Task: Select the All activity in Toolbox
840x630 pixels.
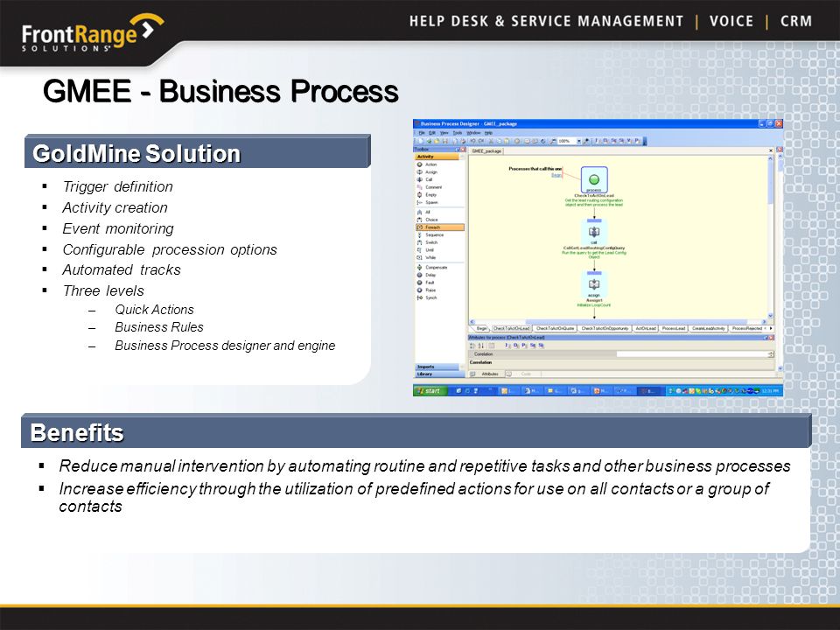Action: [423, 212]
